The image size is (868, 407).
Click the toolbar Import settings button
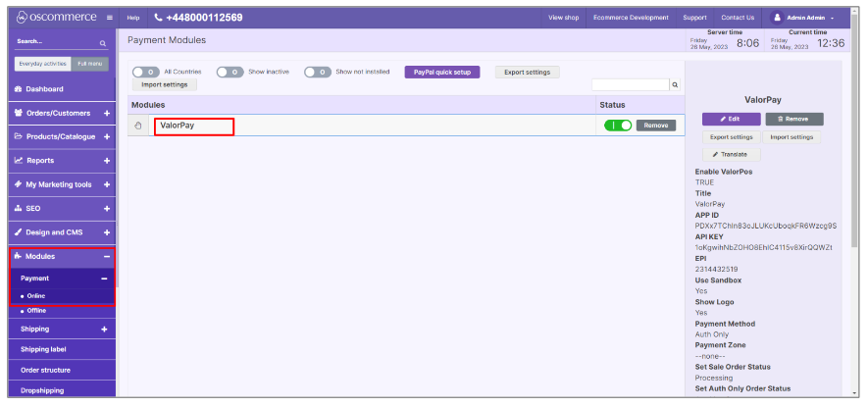(165, 84)
